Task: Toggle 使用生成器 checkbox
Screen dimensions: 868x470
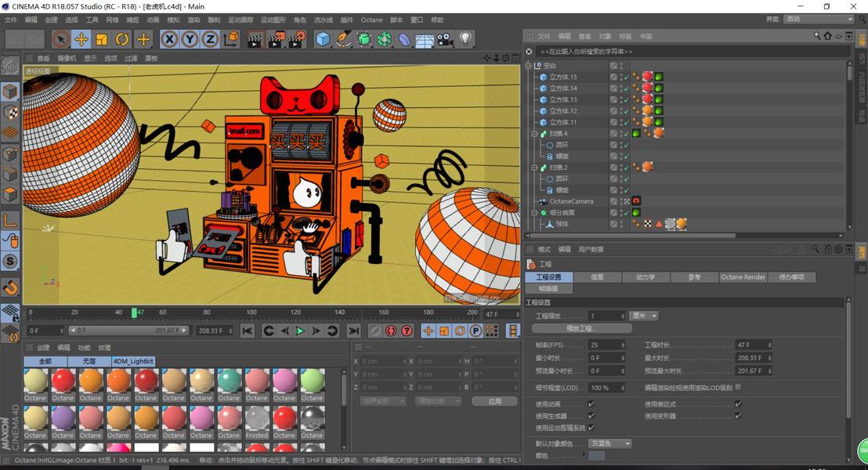Action: (591, 416)
